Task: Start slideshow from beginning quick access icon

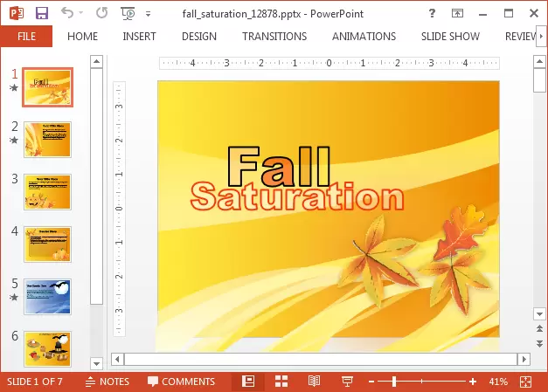Action: coord(128,14)
